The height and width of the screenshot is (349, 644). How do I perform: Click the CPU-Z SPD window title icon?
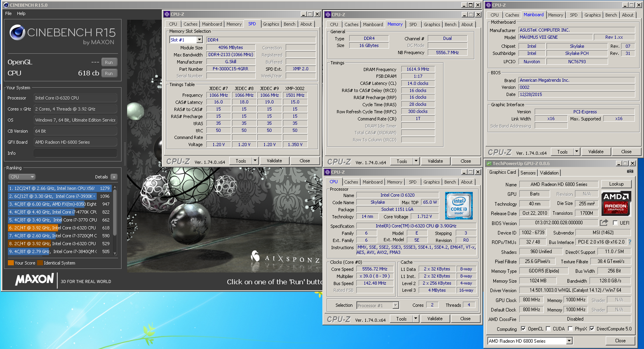[167, 14]
